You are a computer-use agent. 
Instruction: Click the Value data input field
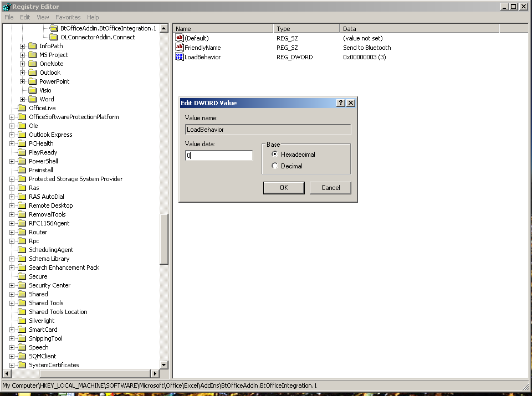pyautogui.click(x=219, y=156)
